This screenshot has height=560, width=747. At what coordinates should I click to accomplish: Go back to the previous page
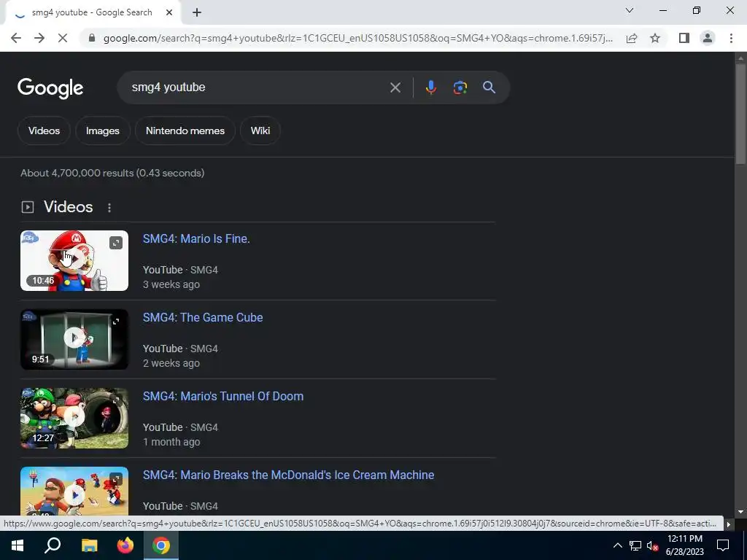click(x=16, y=38)
